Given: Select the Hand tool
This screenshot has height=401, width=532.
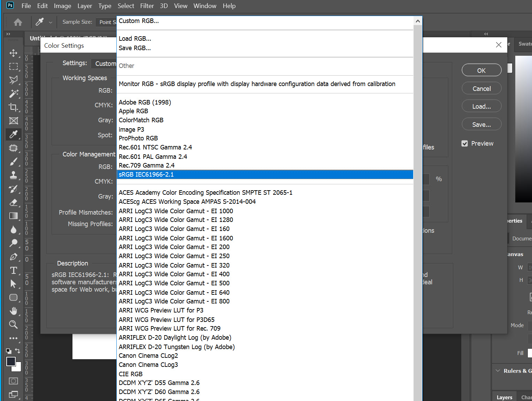Looking at the screenshot, I should tap(13, 311).
